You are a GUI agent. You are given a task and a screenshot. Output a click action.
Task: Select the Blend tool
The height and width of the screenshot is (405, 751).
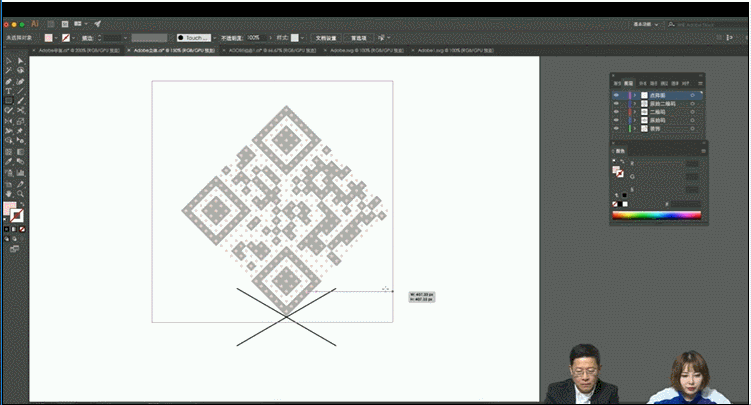(x=21, y=162)
